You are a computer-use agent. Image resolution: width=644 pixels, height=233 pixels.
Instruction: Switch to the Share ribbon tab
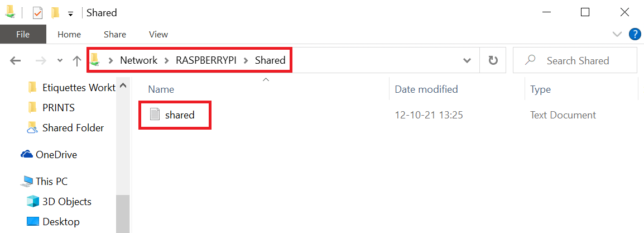pyautogui.click(x=115, y=35)
